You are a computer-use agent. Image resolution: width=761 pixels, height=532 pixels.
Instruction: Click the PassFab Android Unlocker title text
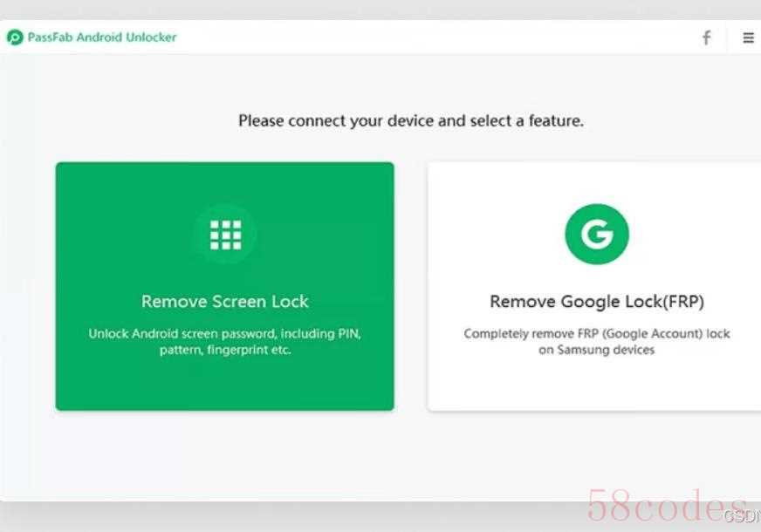[102, 37]
